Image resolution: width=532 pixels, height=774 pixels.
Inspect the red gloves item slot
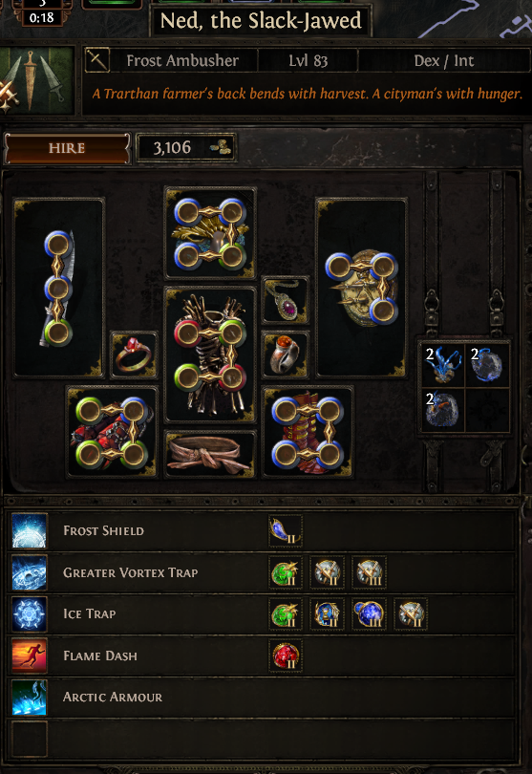[x=112, y=432]
